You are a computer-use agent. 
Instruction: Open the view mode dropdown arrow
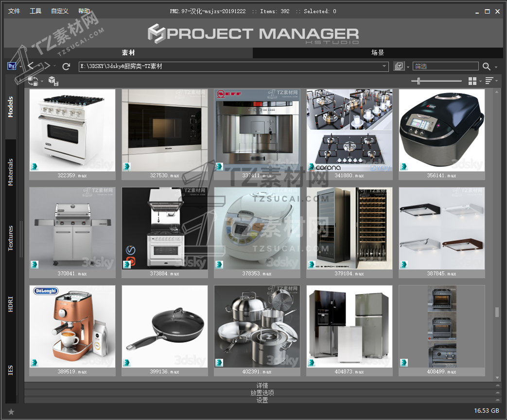[480, 81]
